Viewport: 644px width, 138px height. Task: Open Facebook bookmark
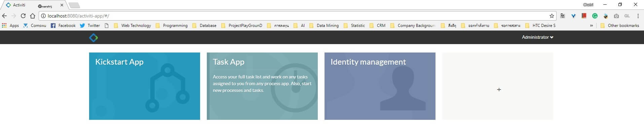[63, 26]
